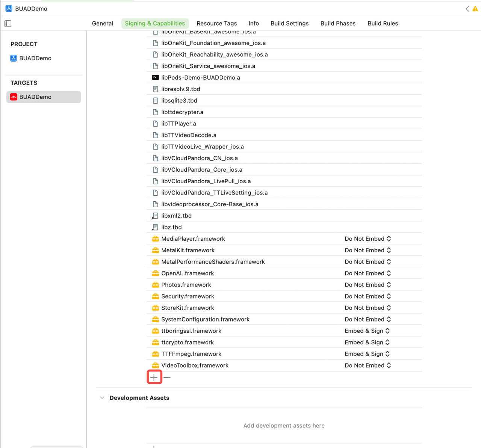Switch to the Info tab
Screen dimensions: 481x448
[254, 23]
